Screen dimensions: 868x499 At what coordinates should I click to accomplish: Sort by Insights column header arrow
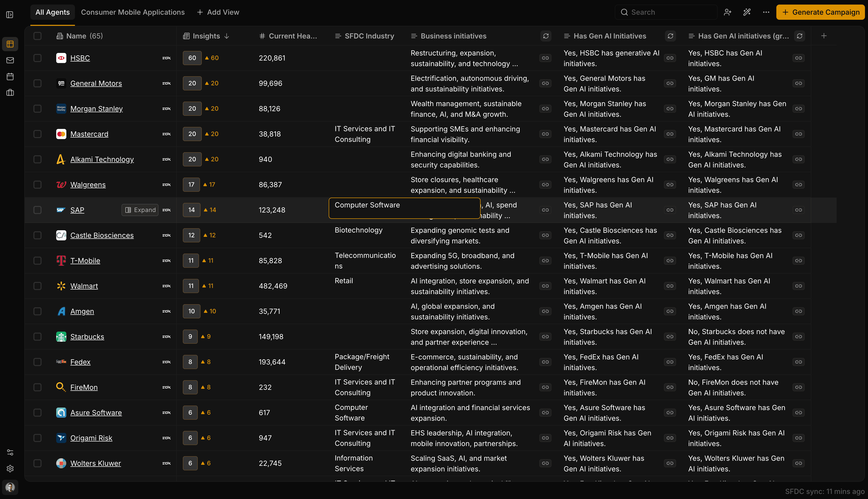[x=227, y=36]
